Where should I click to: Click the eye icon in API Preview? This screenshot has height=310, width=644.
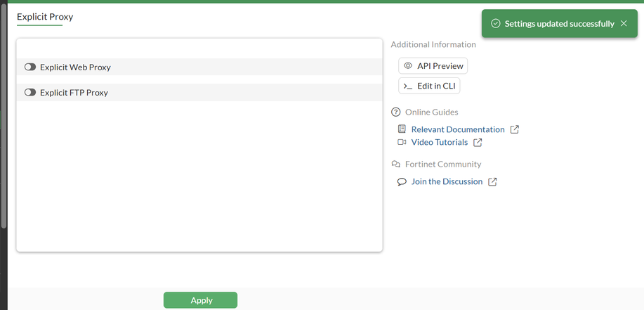pyautogui.click(x=408, y=66)
